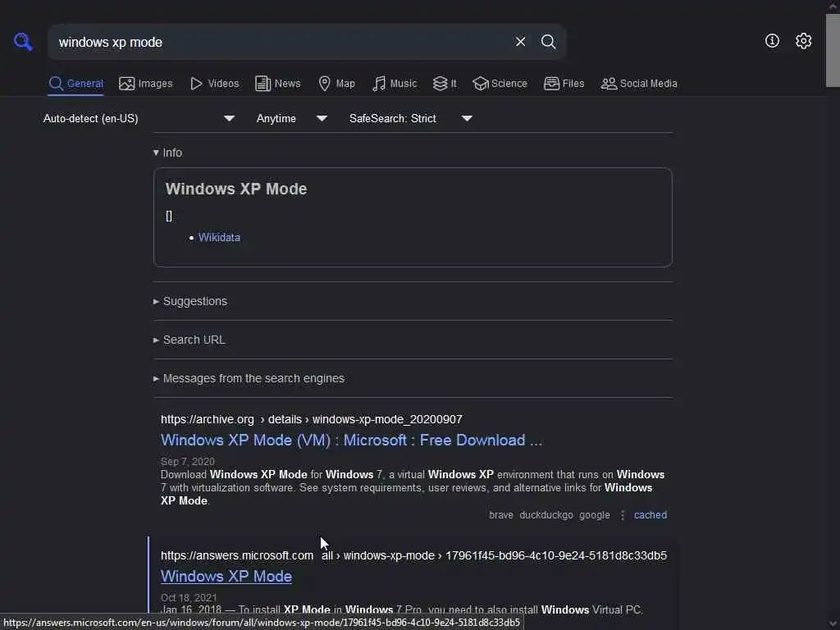840x630 pixels.
Task: Open the answers.microsoft.com result URL line
Action: point(413,555)
